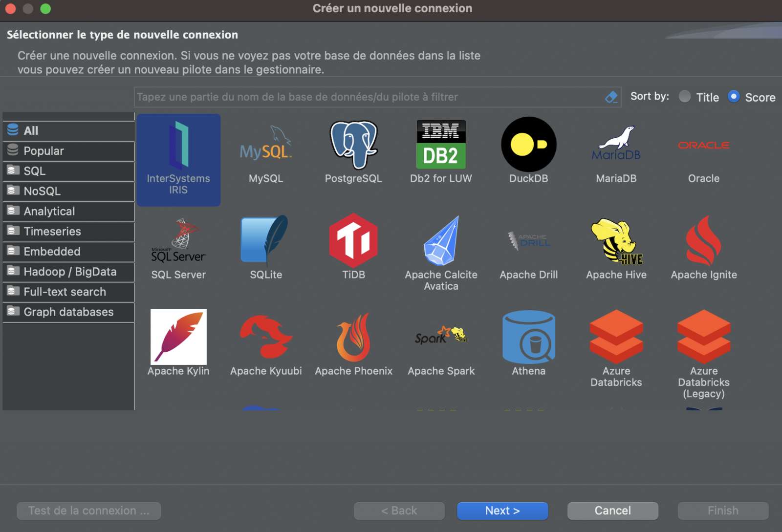Screen dimensions: 782x532
Task: Switch to the NoSQL category
Action: tap(68, 191)
